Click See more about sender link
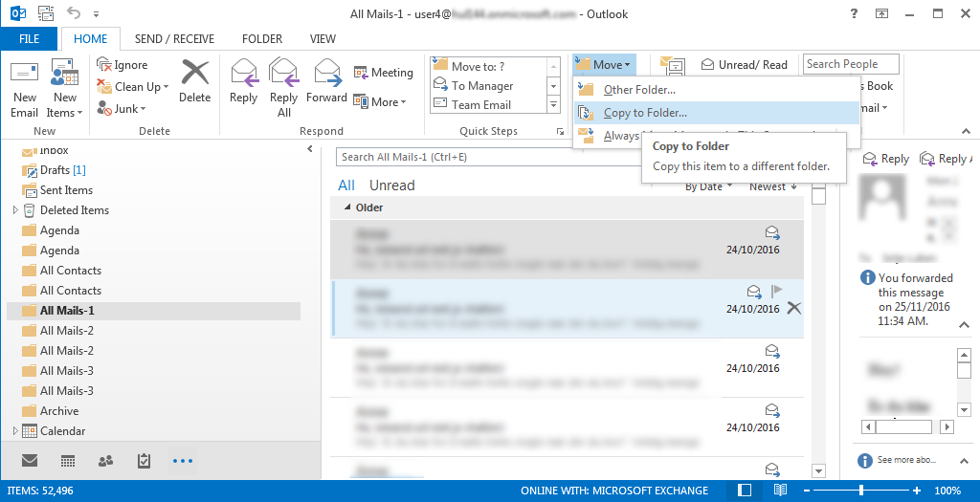 [x=906, y=460]
